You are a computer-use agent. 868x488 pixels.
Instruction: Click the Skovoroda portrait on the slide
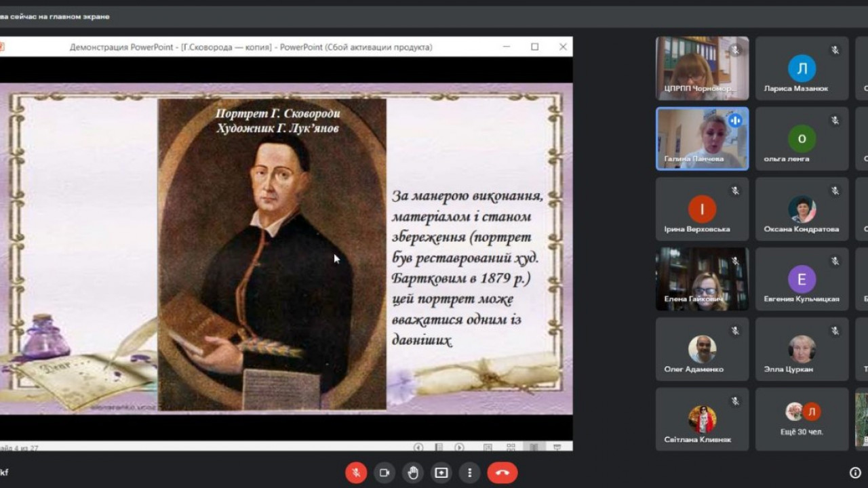(272, 254)
